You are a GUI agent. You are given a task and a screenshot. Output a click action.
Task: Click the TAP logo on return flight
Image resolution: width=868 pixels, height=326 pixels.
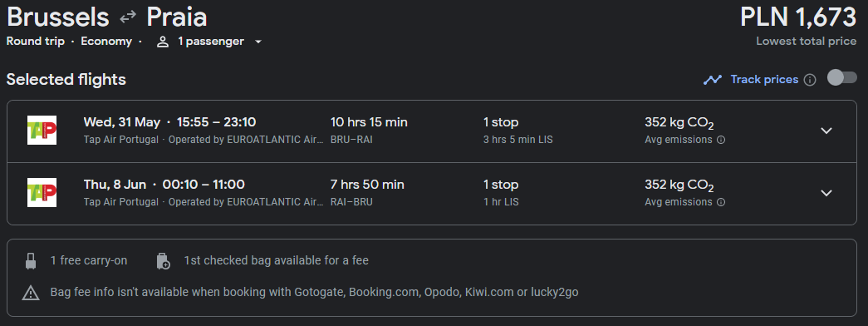(x=42, y=192)
